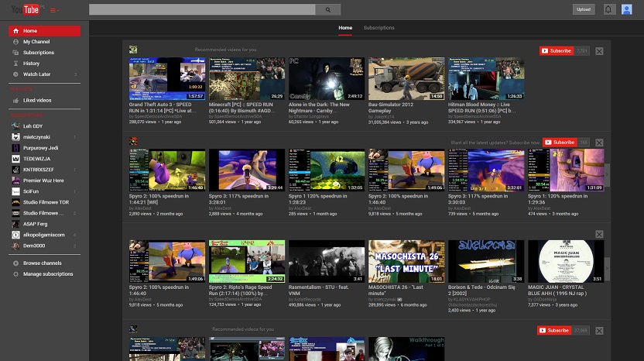Click the Watch Later clock icon

pos(15,74)
